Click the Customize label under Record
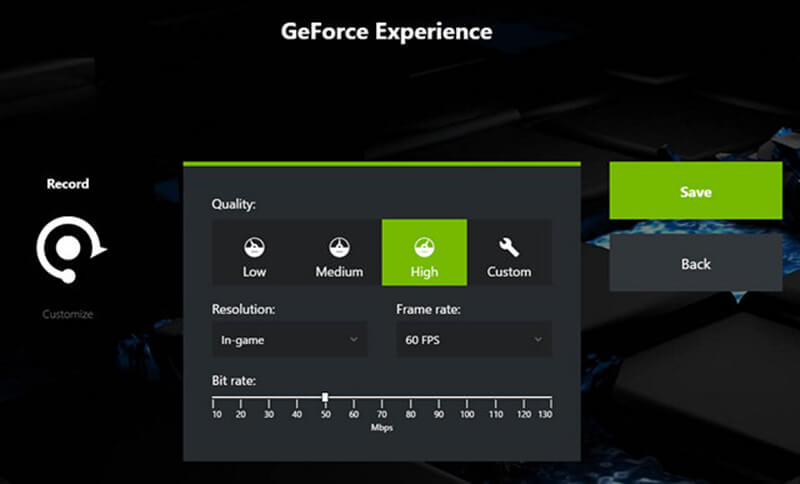This screenshot has height=484, width=800. click(x=68, y=314)
